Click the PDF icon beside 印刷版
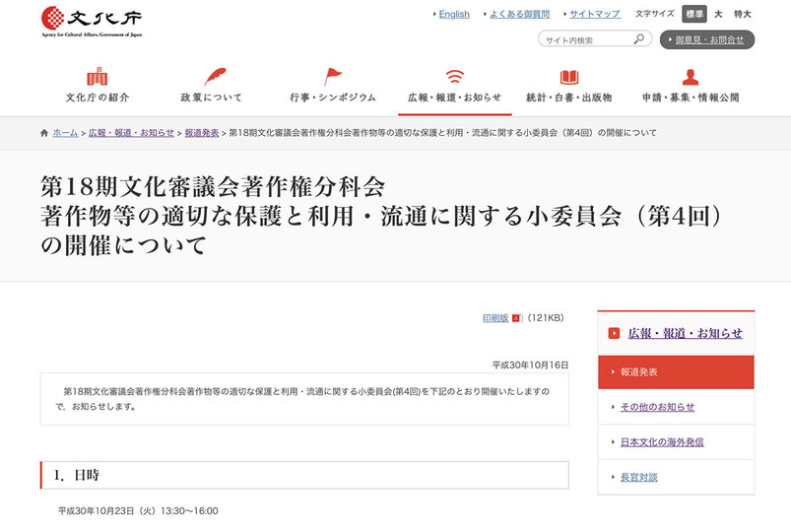 coord(516,318)
